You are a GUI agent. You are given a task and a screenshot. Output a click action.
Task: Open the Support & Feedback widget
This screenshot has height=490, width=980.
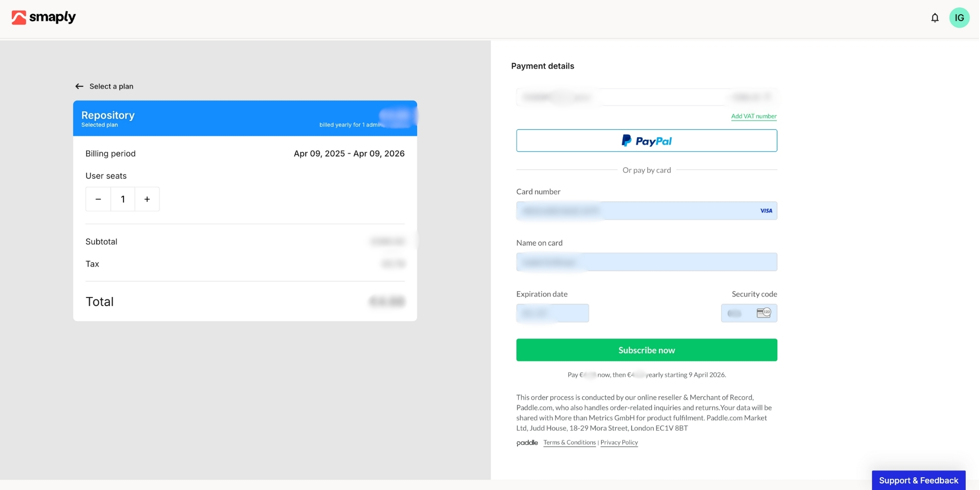918,480
